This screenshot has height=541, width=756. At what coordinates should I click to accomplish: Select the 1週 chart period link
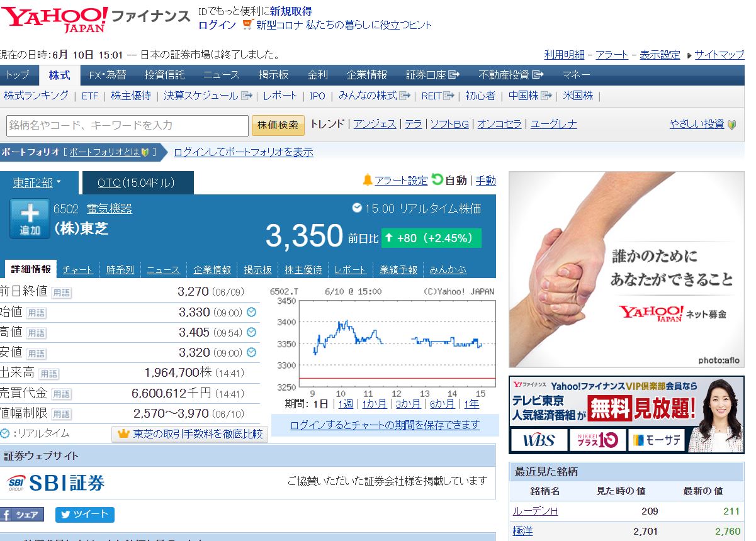click(x=345, y=404)
